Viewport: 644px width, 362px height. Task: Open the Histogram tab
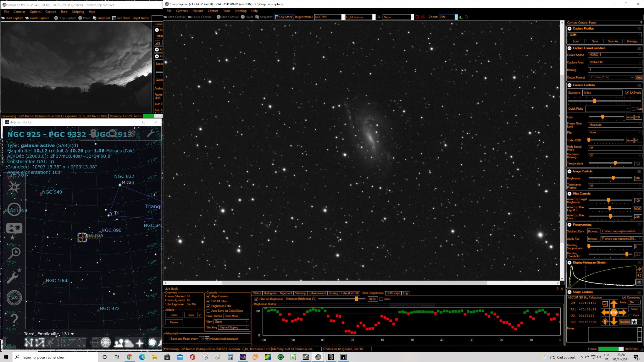(270, 293)
